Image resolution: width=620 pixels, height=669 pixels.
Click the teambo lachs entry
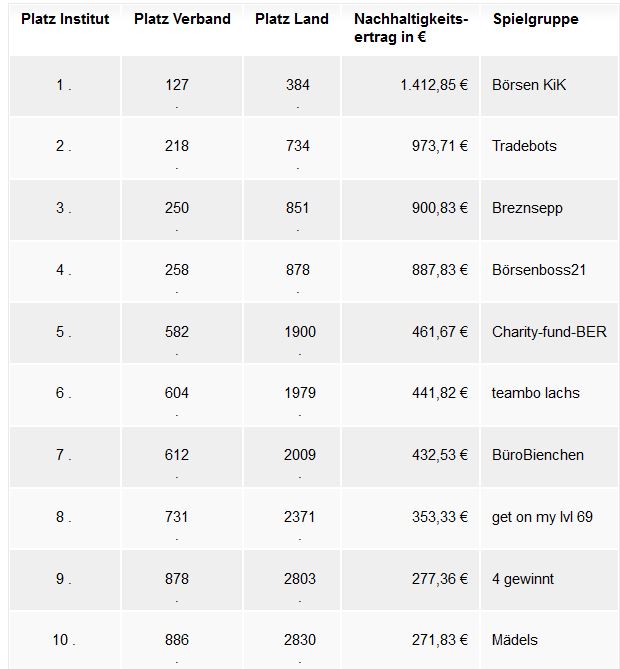click(x=536, y=393)
